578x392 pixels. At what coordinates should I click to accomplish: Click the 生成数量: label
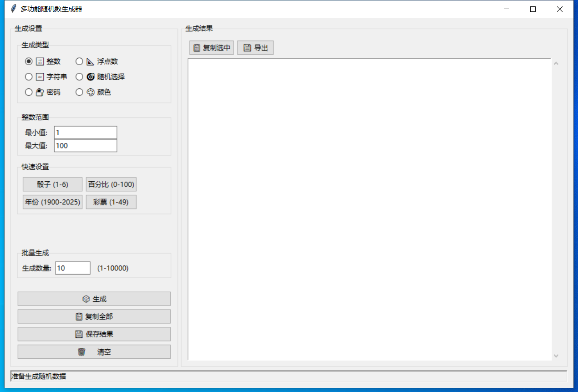[x=37, y=268]
